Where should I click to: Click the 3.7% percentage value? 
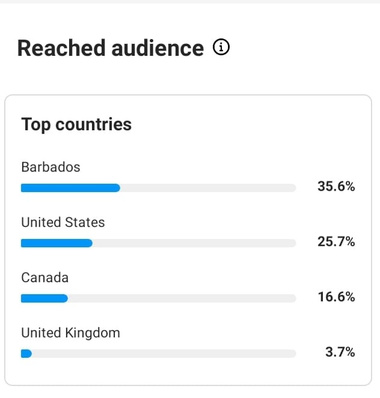(x=340, y=352)
